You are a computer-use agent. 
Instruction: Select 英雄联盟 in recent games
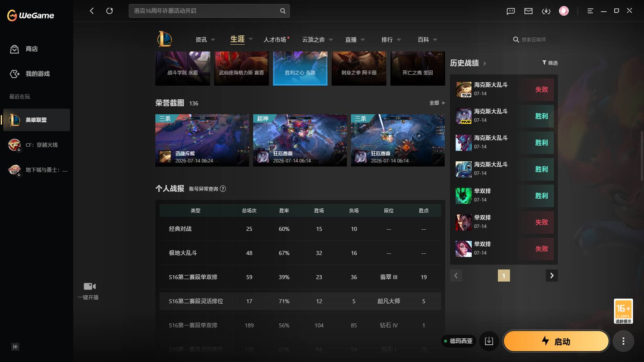click(x=37, y=120)
